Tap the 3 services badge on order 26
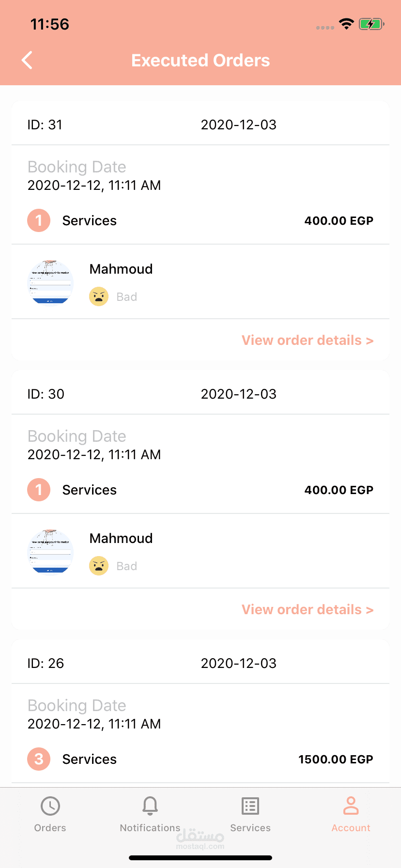The height and width of the screenshot is (868, 401). tap(39, 759)
